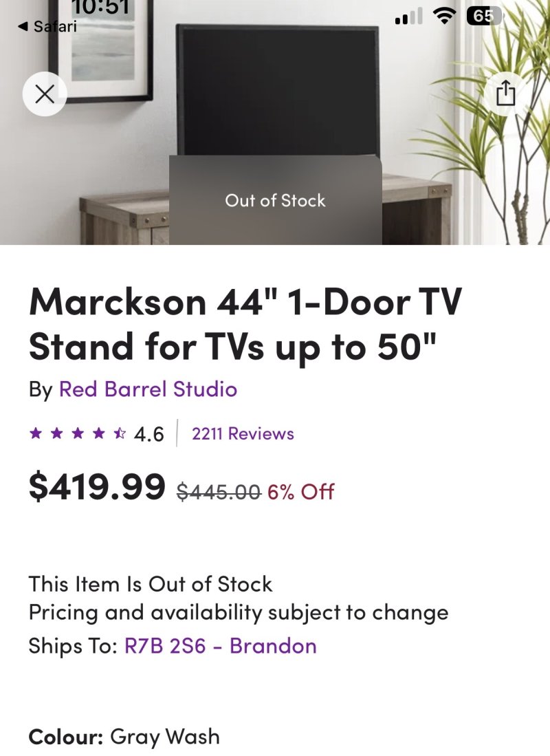The image size is (550, 756).
Task: Tap the crossed-out $445.00 original price
Action: pyautogui.click(x=218, y=491)
